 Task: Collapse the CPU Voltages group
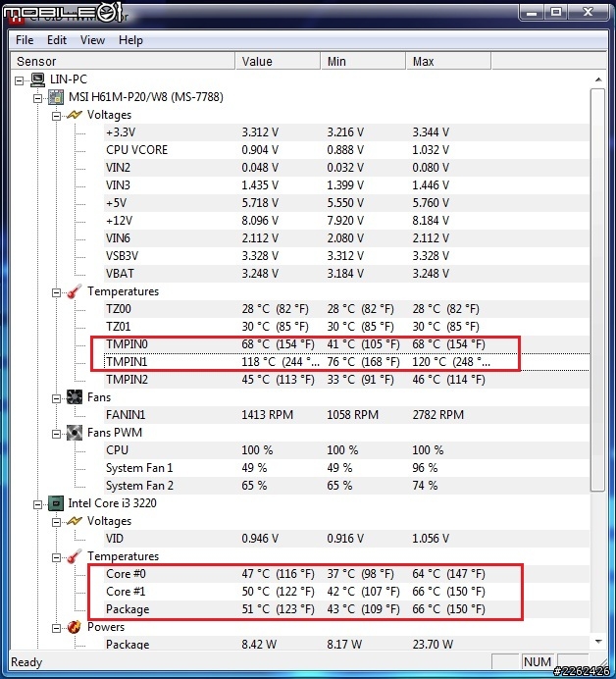tap(56, 522)
